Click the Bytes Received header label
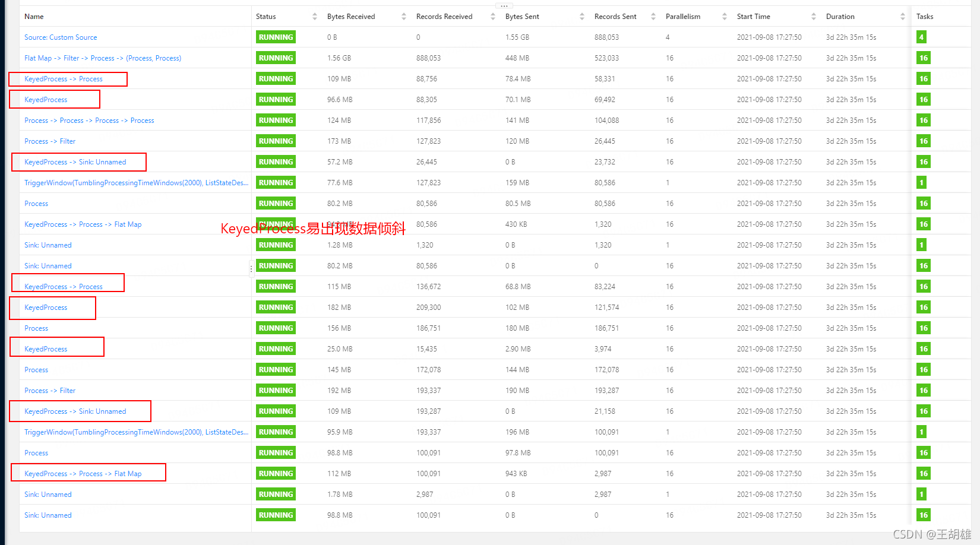Viewport: 980px width, 545px height. coord(351,17)
